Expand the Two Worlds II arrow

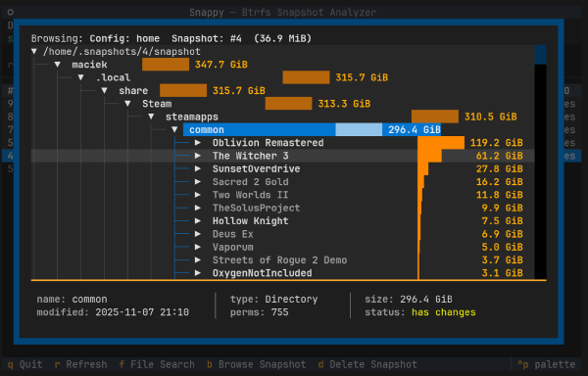198,195
